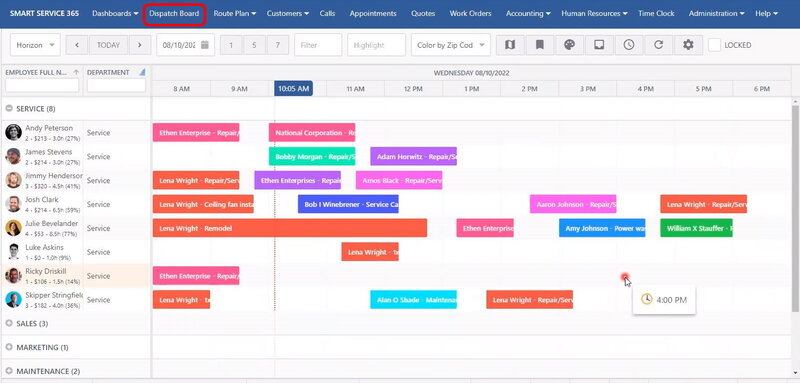Click the Employee Full Name search box
Image resolution: width=800 pixels, height=383 pixels.
pyautogui.click(x=42, y=85)
